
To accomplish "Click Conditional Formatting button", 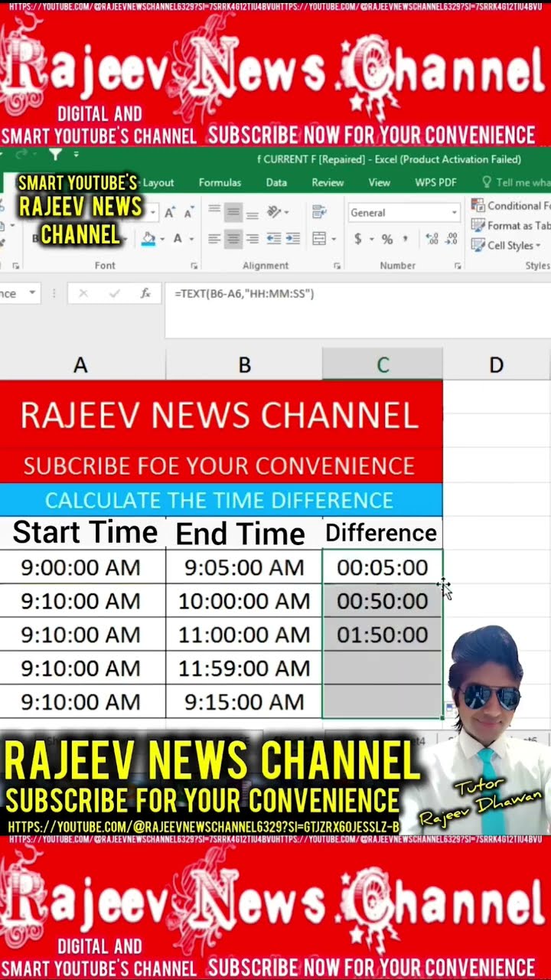I will coord(510,205).
